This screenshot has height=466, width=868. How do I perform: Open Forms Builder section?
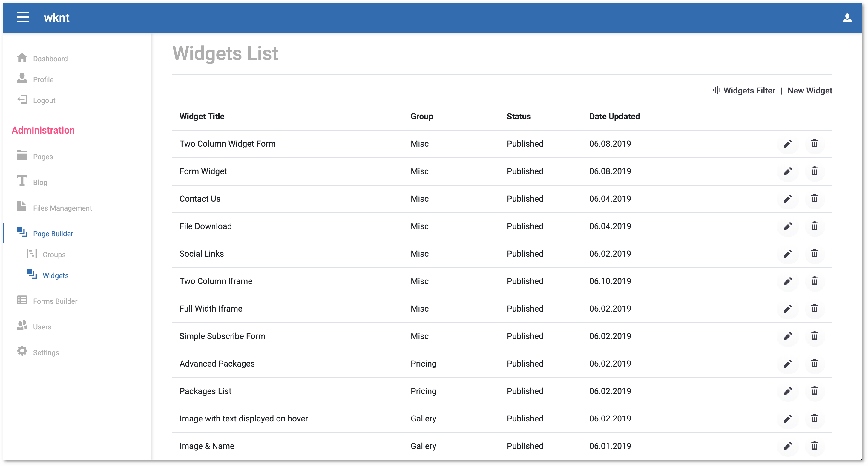pos(47,301)
